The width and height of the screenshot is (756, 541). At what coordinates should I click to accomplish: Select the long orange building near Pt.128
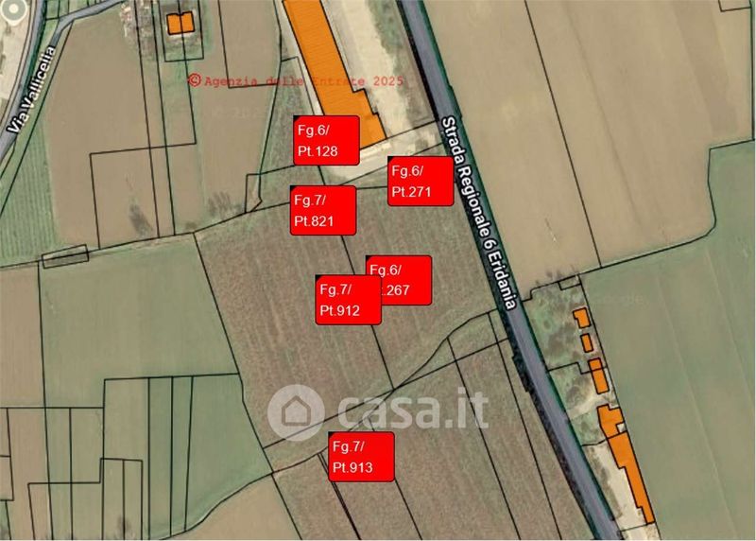[335, 73]
